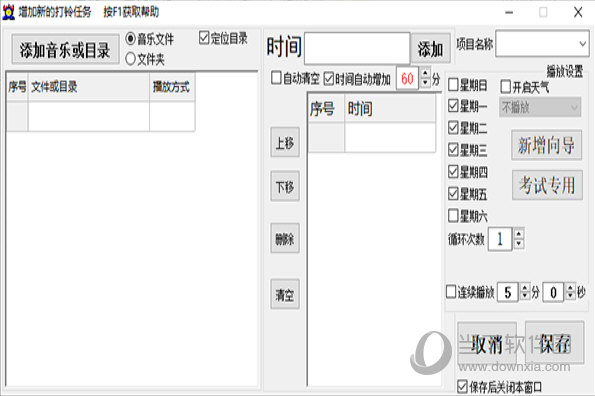Open the 不播放 weather dropdown
Viewport: 595px width, 396px height.
tap(540, 107)
